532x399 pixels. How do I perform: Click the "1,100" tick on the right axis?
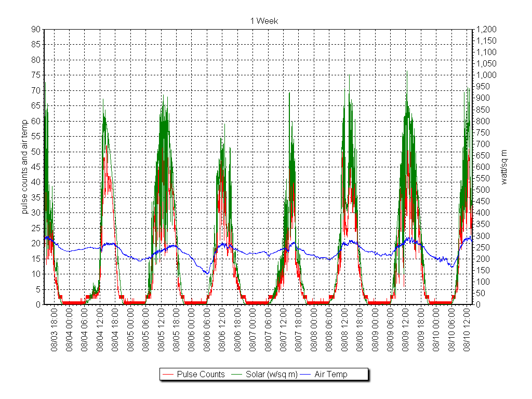486,52
